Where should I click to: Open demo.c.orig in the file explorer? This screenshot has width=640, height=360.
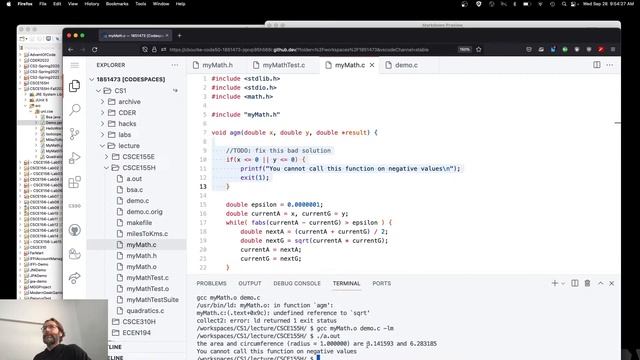click(x=144, y=212)
